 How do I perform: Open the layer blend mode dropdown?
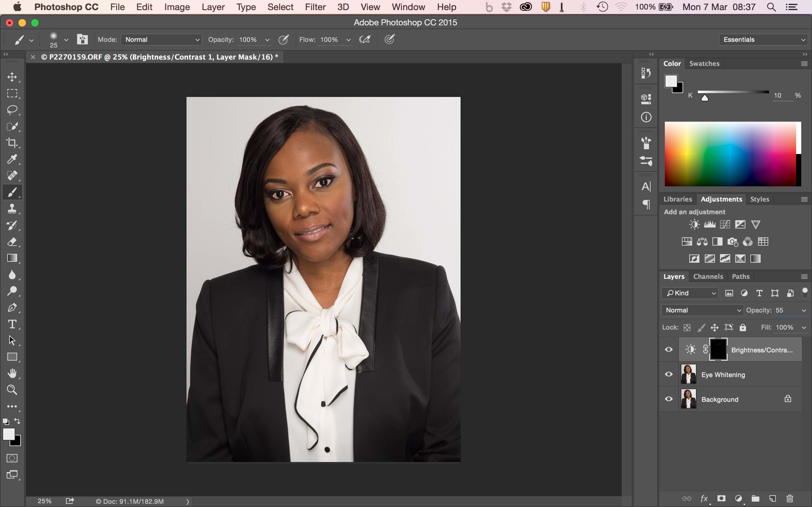tap(702, 310)
